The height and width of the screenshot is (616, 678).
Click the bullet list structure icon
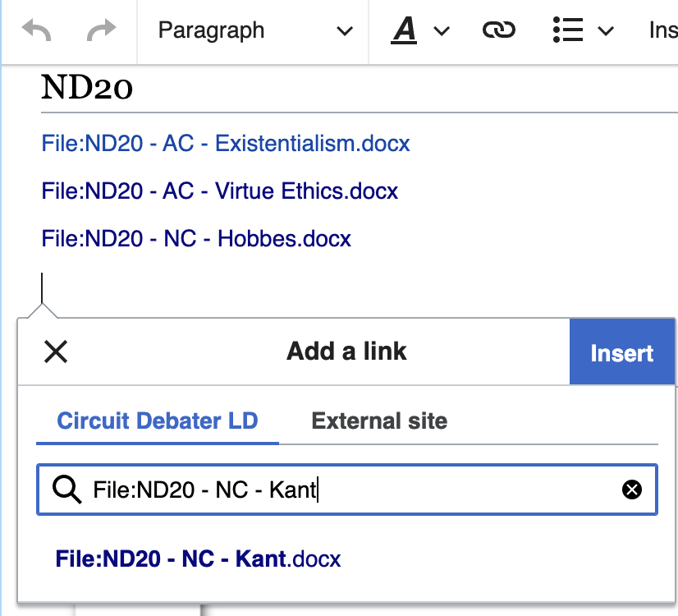(568, 30)
